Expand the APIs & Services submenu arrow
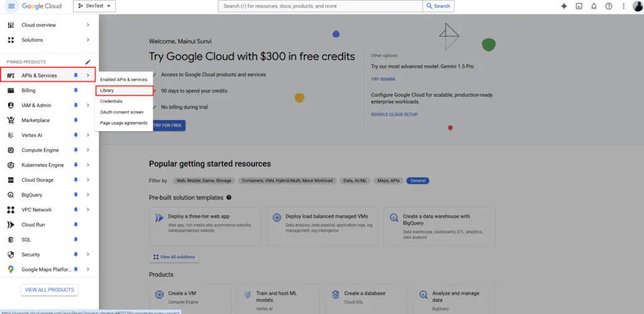 88,76
